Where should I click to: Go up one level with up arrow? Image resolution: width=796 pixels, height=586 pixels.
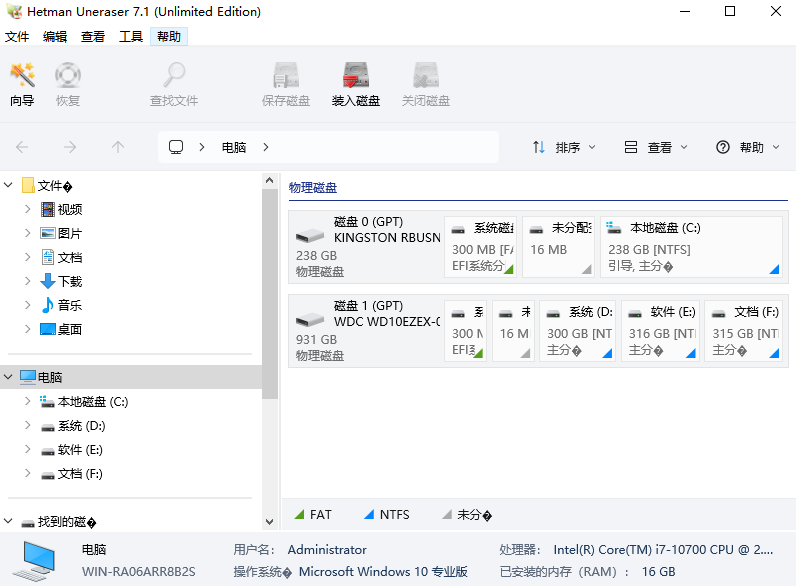point(118,147)
